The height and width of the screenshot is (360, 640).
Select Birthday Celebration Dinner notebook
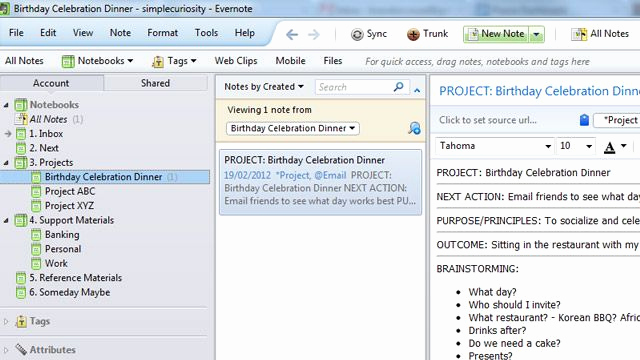point(104,177)
